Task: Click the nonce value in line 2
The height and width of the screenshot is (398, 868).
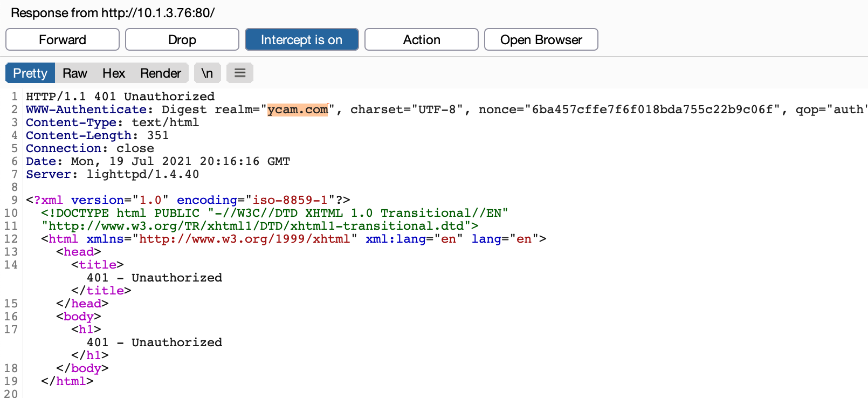Action: (x=652, y=109)
